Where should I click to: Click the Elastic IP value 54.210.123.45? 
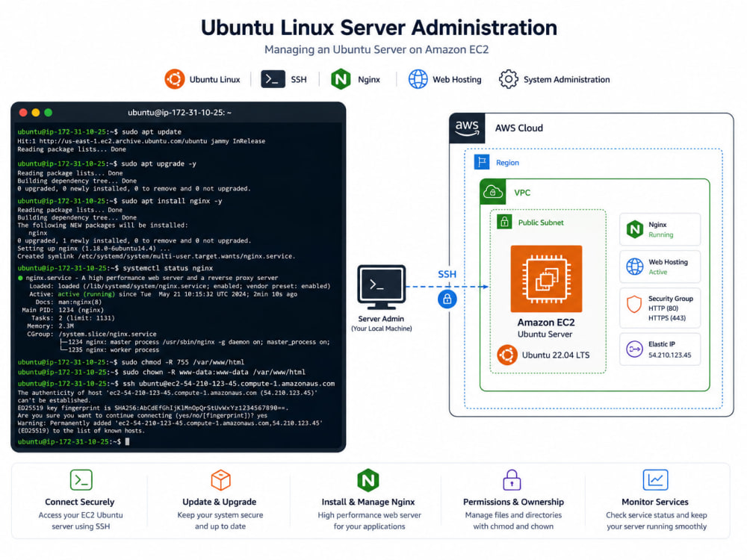click(670, 355)
